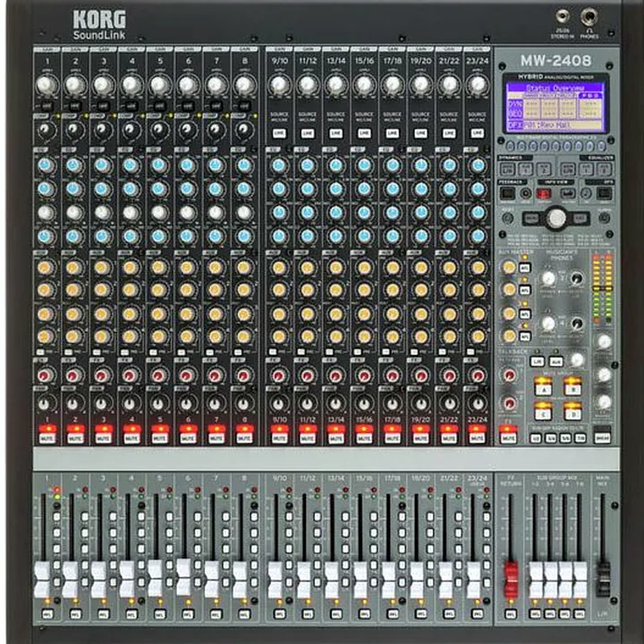The width and height of the screenshot is (644, 644).
Task: Toggle the FX MUTE button in master section
Action: [508, 434]
